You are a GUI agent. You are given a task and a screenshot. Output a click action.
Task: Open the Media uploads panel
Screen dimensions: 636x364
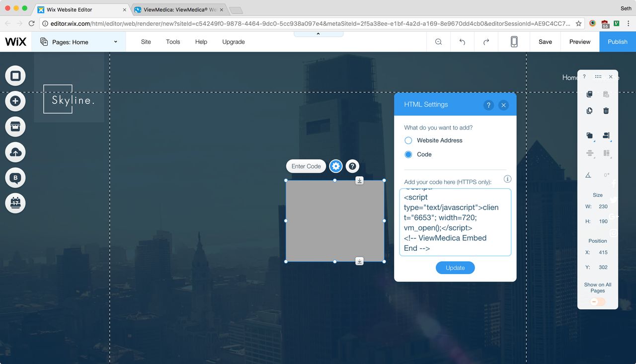[x=15, y=152]
